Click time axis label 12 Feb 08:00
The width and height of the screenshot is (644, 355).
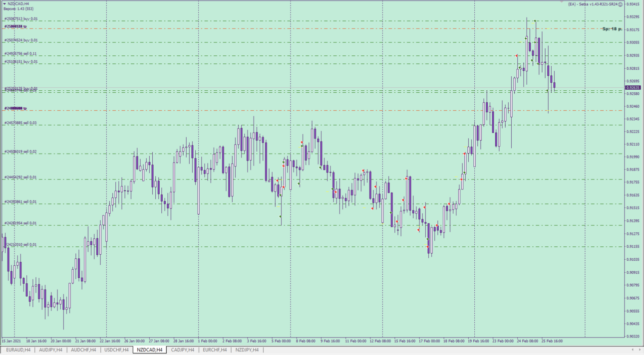tap(380, 341)
